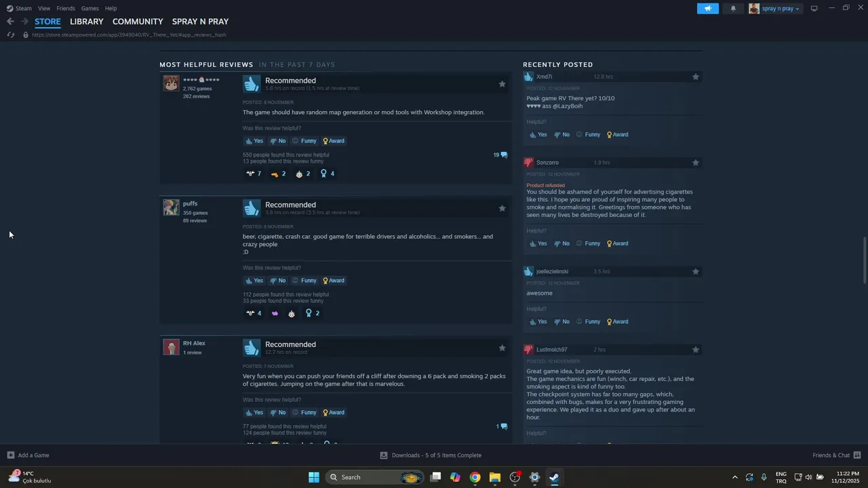Click puffs' avatar thumbnail

pyautogui.click(x=171, y=207)
